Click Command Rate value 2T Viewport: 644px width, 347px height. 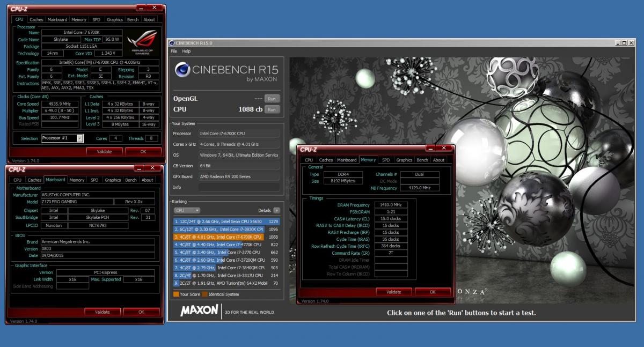pyautogui.click(x=391, y=253)
